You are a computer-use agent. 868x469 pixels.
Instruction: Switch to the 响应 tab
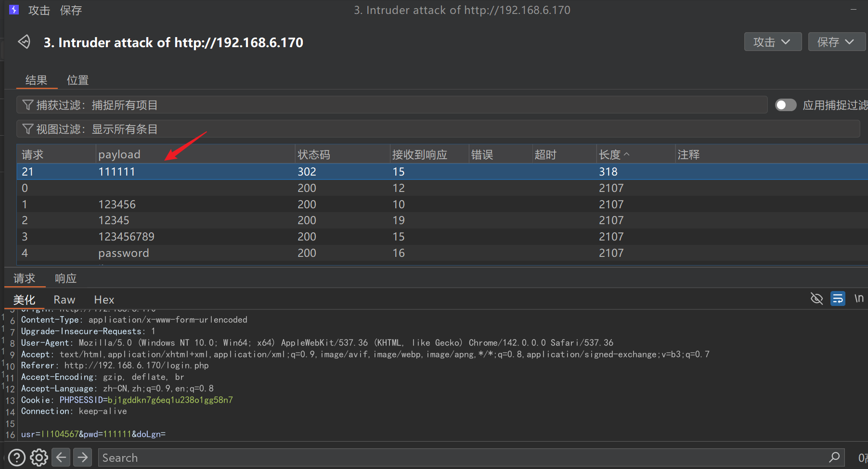(x=65, y=279)
